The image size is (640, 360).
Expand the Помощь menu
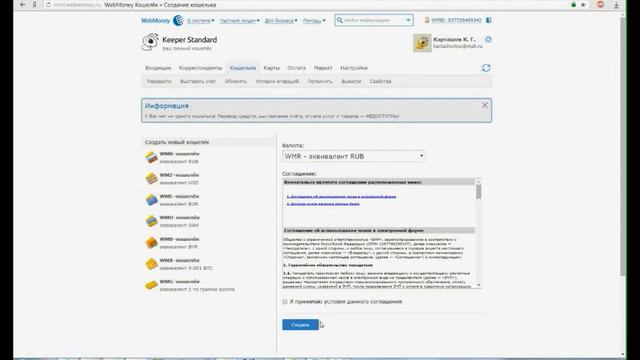tap(314, 20)
